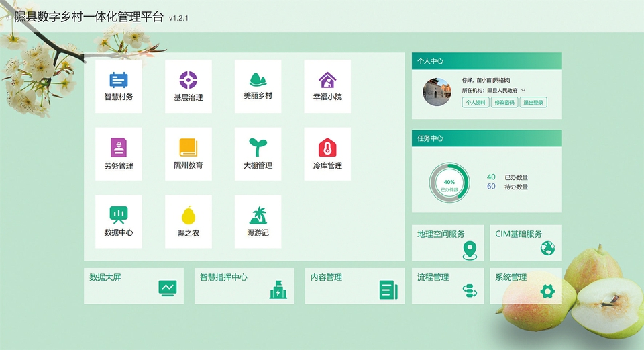Open 系统管理 gear settings tile

525,286
